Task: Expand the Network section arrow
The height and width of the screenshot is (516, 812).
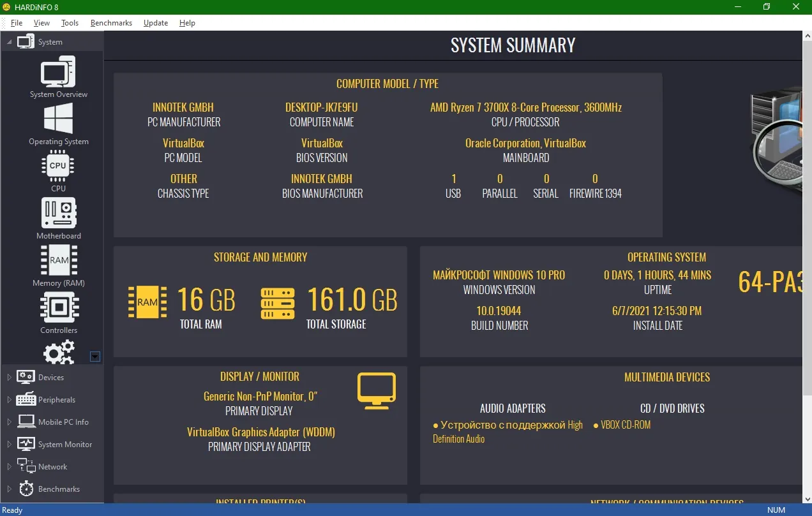Action: pyautogui.click(x=9, y=467)
